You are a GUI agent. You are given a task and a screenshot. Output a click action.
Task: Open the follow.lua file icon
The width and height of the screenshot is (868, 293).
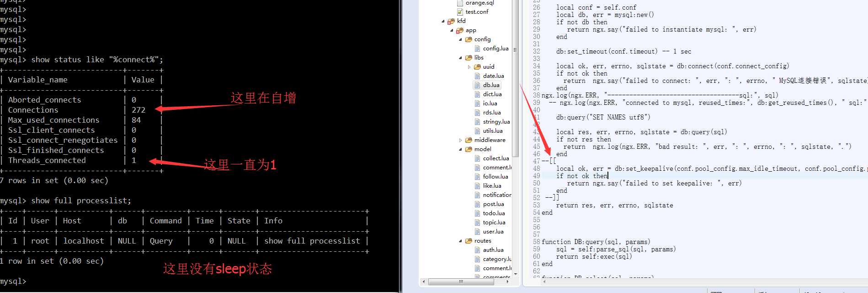coord(478,177)
